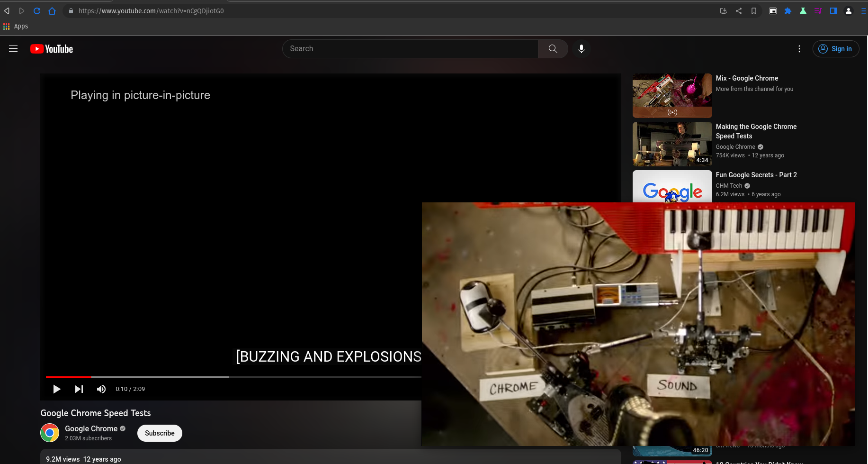Skip to the next video

click(x=79, y=389)
